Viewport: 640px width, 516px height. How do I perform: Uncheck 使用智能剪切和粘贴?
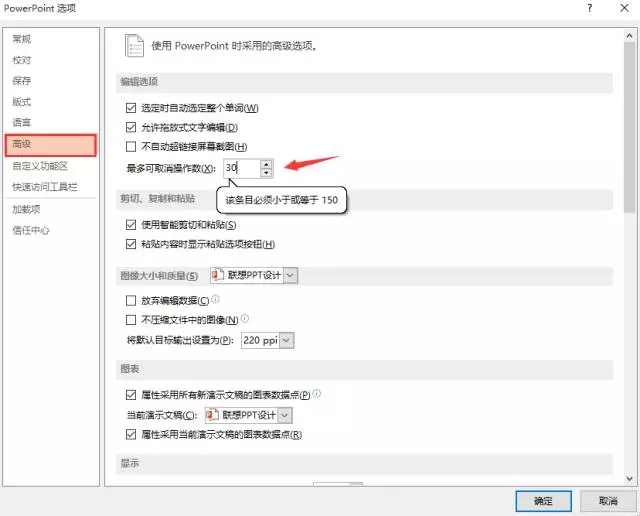(x=130, y=225)
